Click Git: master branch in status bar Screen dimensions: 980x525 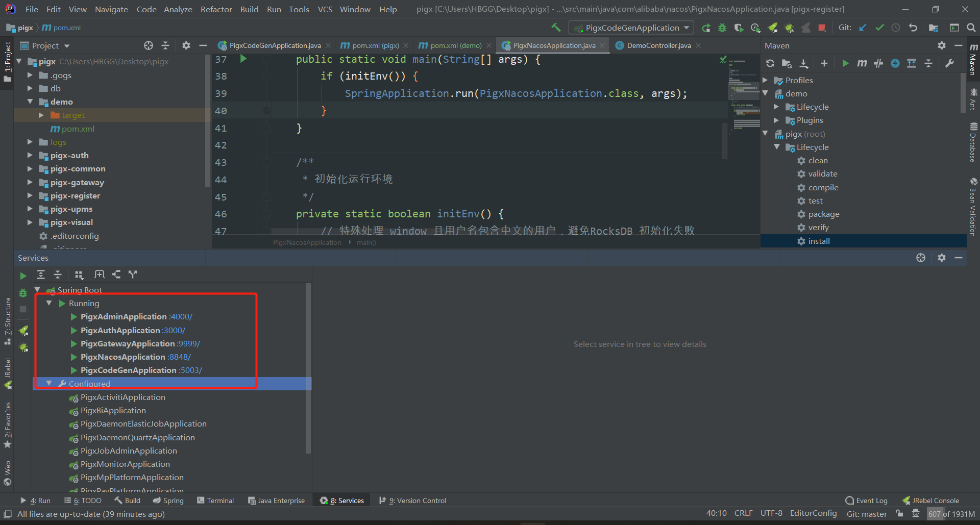click(866, 514)
